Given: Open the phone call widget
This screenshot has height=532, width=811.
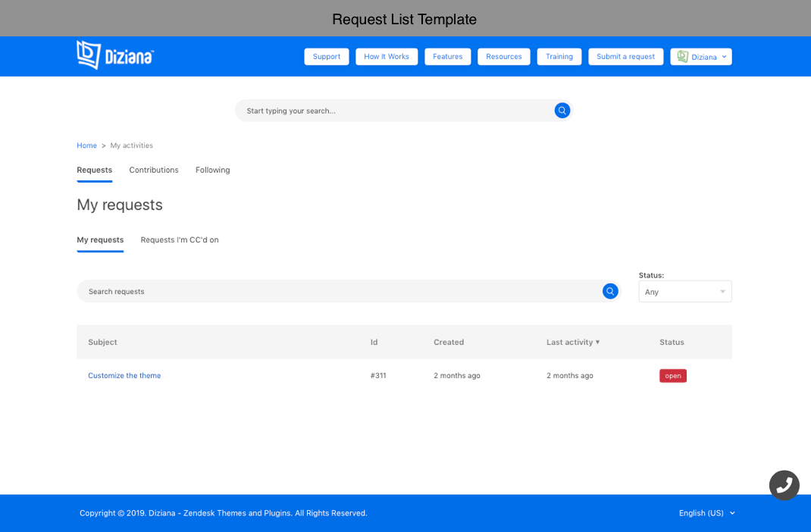Looking at the screenshot, I should 784,485.
